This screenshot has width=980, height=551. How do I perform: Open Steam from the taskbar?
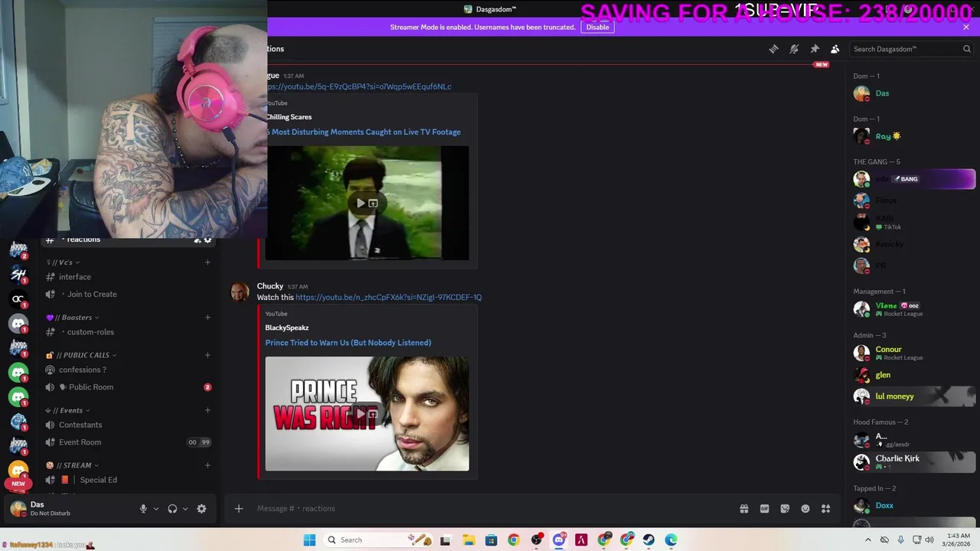(648, 540)
